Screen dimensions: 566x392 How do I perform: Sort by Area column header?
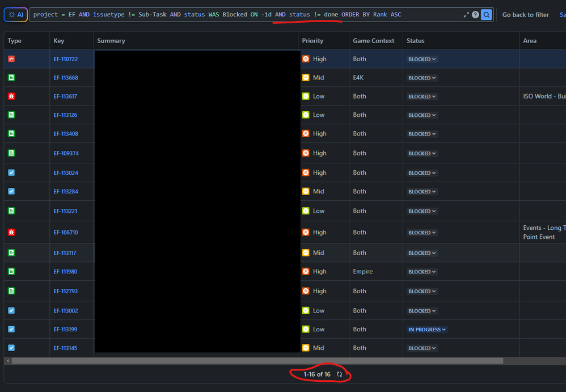530,41
